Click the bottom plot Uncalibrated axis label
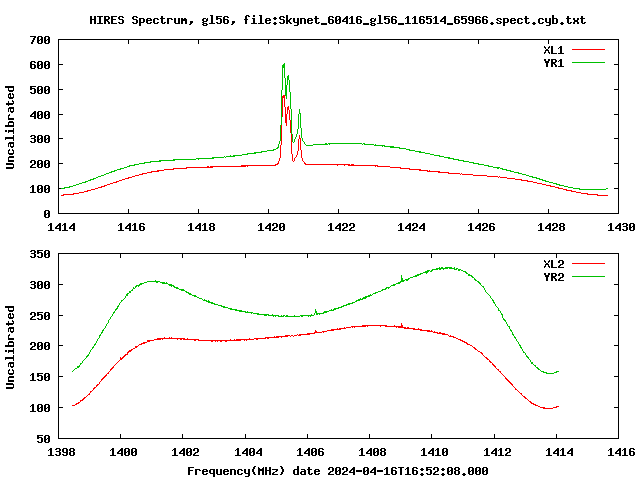This screenshot has width=640, height=480. (10, 347)
